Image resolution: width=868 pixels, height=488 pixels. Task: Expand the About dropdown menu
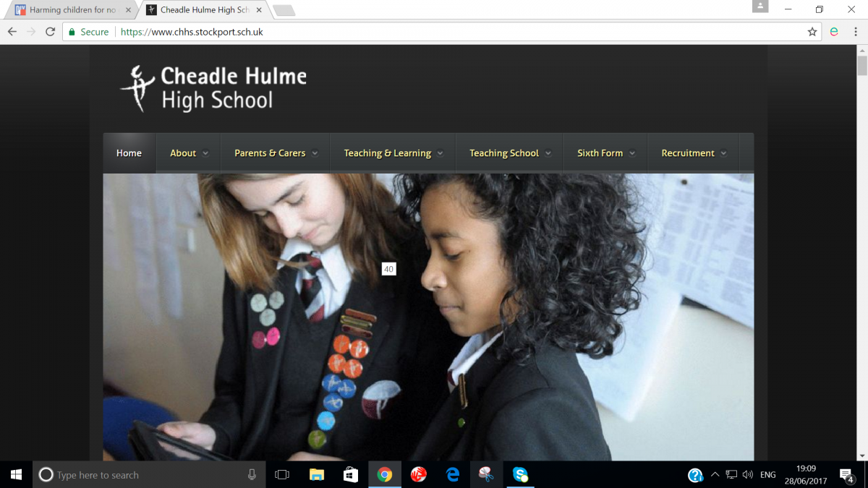point(189,153)
